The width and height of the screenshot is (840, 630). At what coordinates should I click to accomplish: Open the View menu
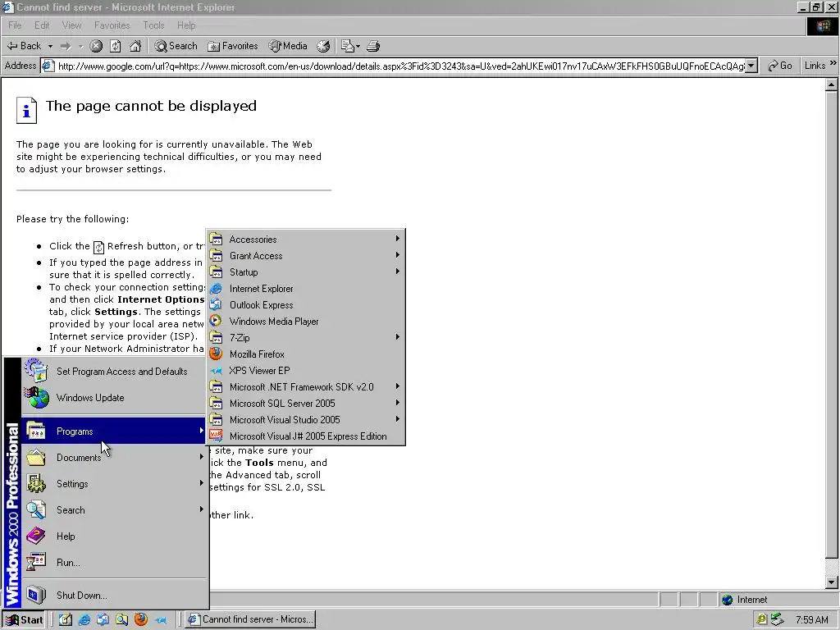(71, 25)
